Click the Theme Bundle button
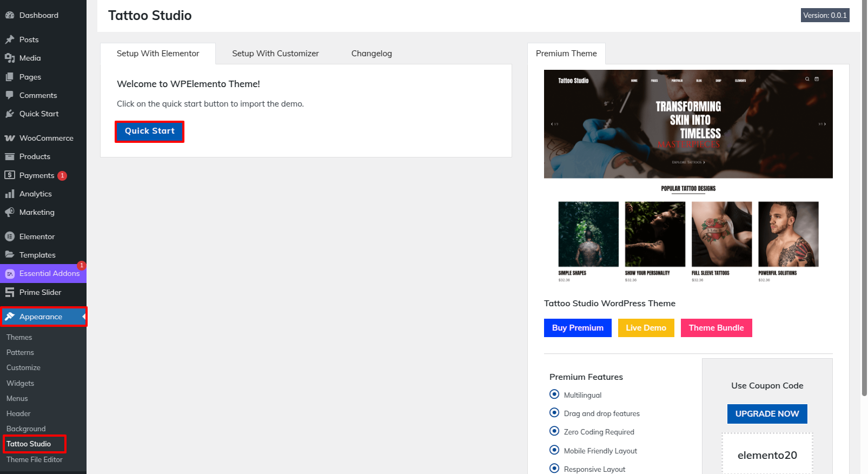Image resolution: width=868 pixels, height=474 pixels. 716,328
